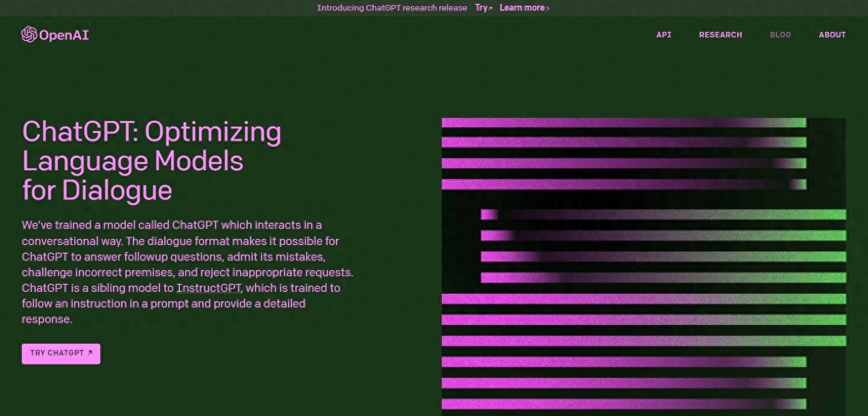Click the arrow icon beside Try

[490, 8]
